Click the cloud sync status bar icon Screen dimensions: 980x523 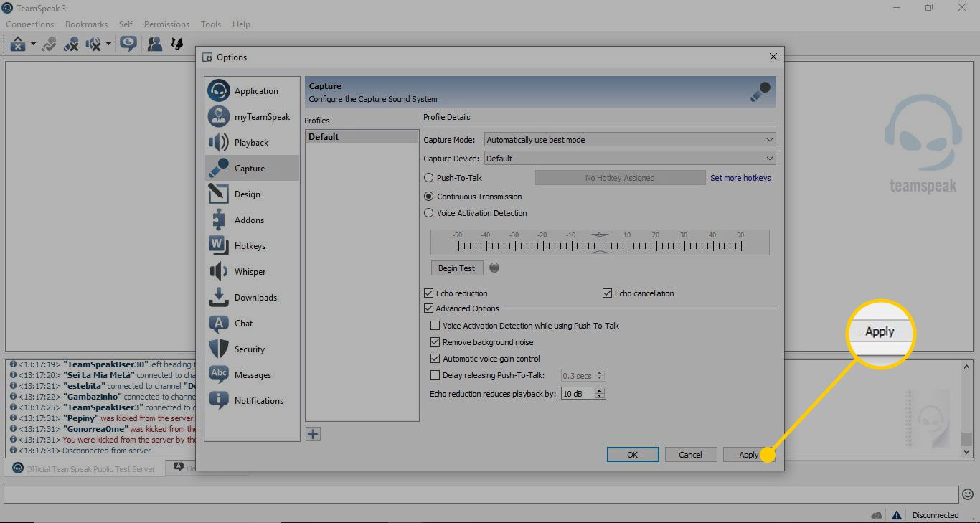877,515
